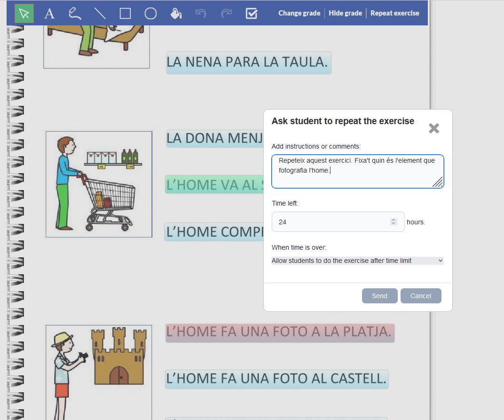Select the checkbox grading tool

click(252, 13)
